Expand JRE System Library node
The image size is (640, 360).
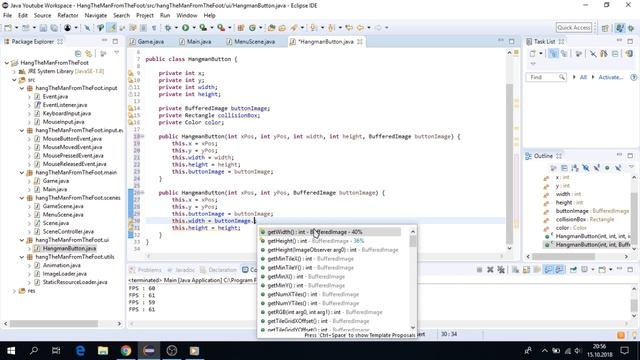point(14,71)
